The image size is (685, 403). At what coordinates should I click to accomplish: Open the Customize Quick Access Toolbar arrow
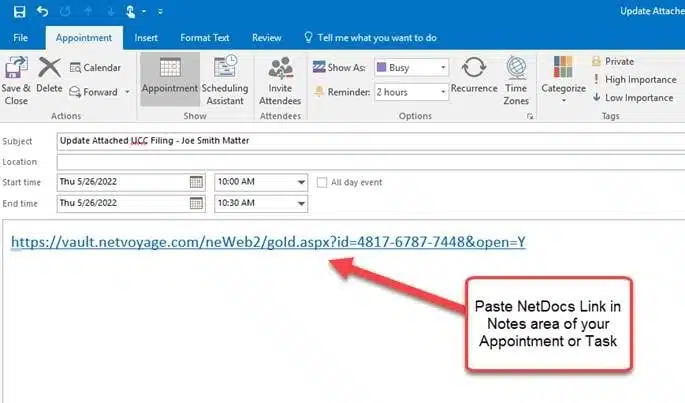(160, 12)
